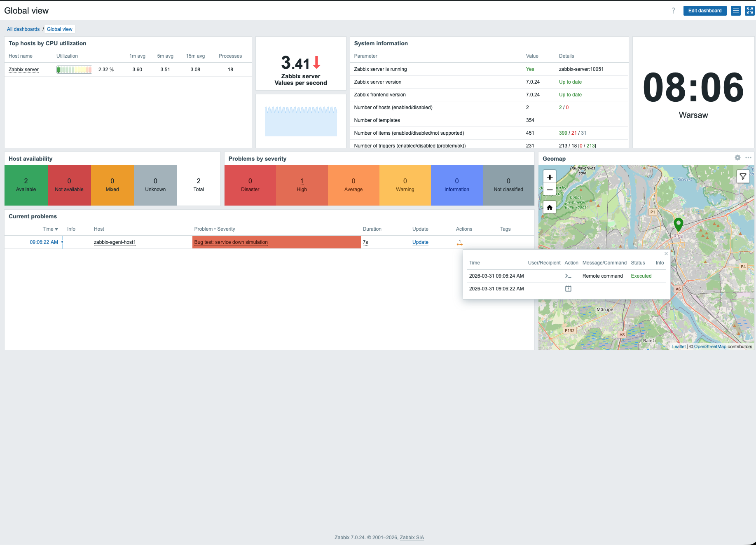The width and height of the screenshot is (756, 545).
Task: Click the help question mark icon
Action: [x=673, y=11]
